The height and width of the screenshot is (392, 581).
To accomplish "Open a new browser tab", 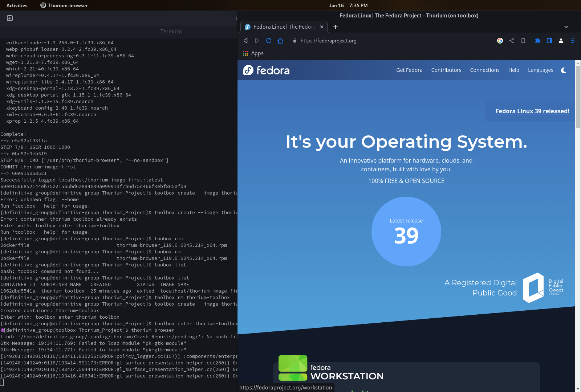I will click(336, 27).
